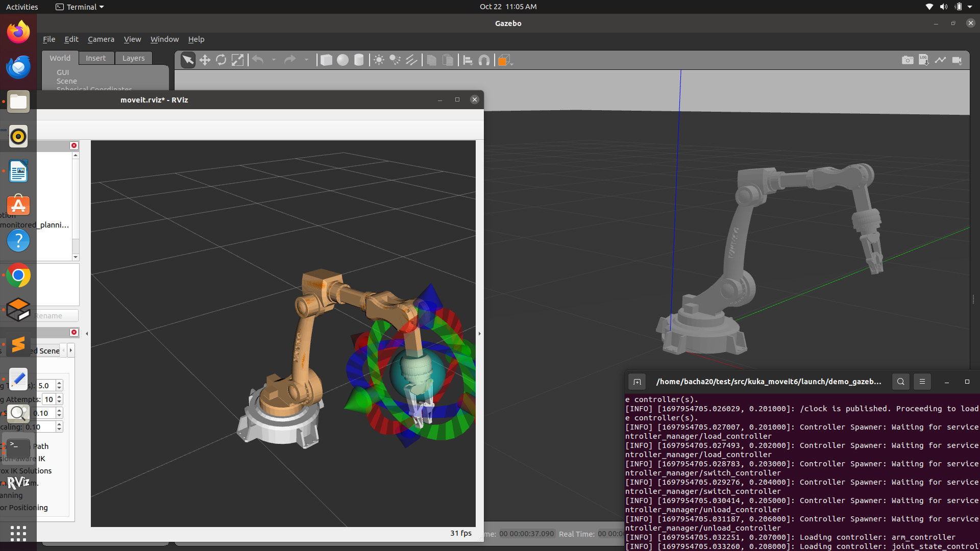
Task: Close the lower RViz motion planning panel
Action: (74, 332)
